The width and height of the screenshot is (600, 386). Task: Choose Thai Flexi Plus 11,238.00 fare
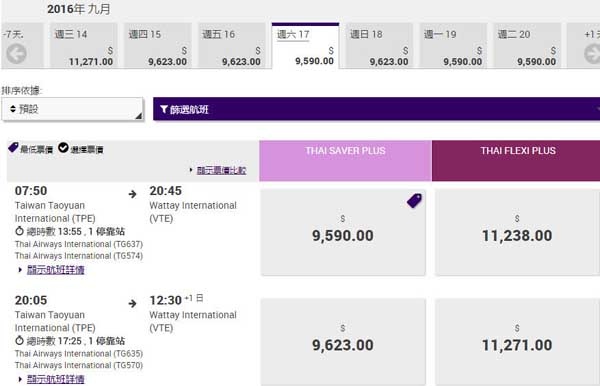(517, 233)
